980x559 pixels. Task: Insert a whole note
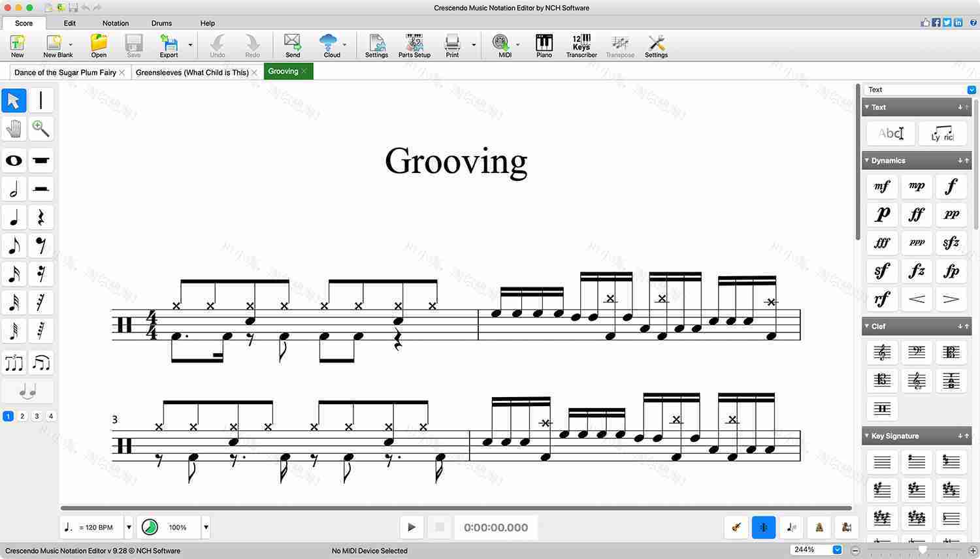tap(14, 160)
